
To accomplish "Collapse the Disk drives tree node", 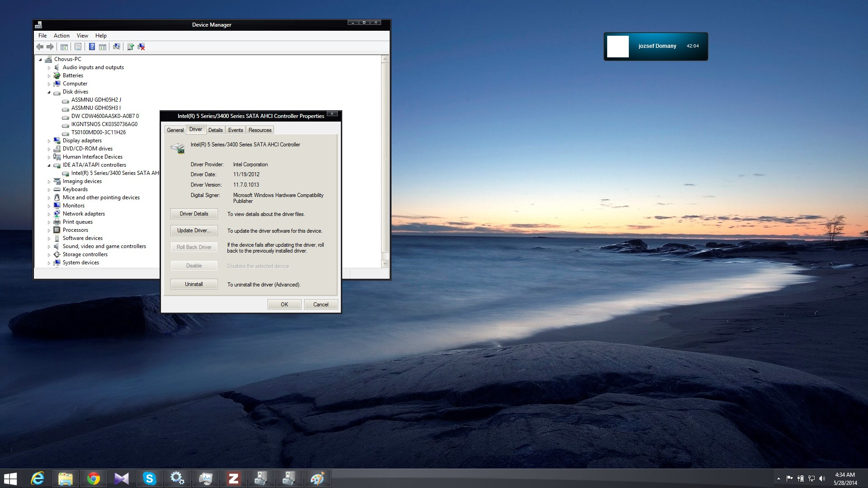I will pyautogui.click(x=49, y=92).
